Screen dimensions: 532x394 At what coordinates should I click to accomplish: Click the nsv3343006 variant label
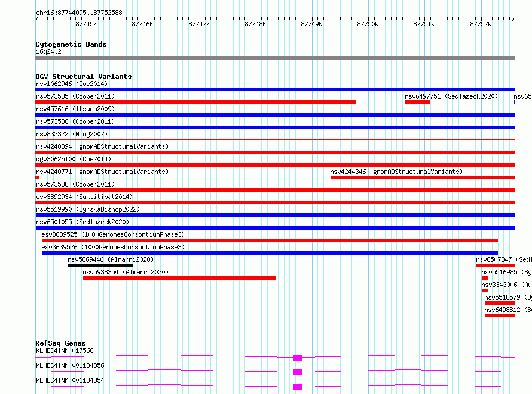(506, 285)
